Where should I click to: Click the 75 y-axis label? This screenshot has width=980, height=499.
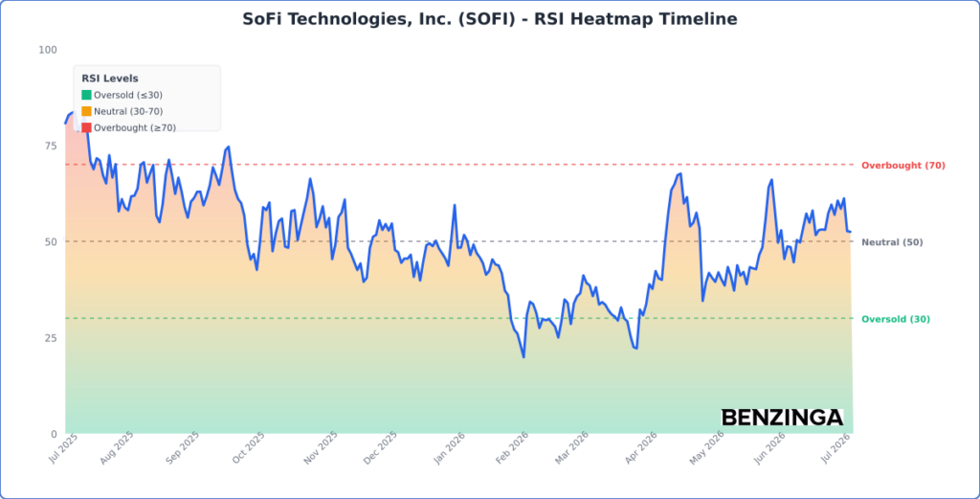[52, 146]
